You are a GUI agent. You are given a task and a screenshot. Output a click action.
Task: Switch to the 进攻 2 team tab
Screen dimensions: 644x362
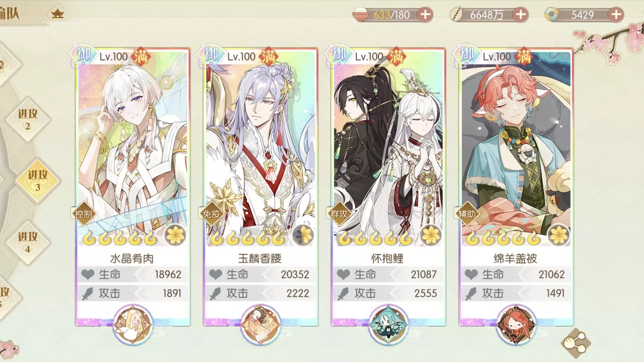(x=28, y=119)
